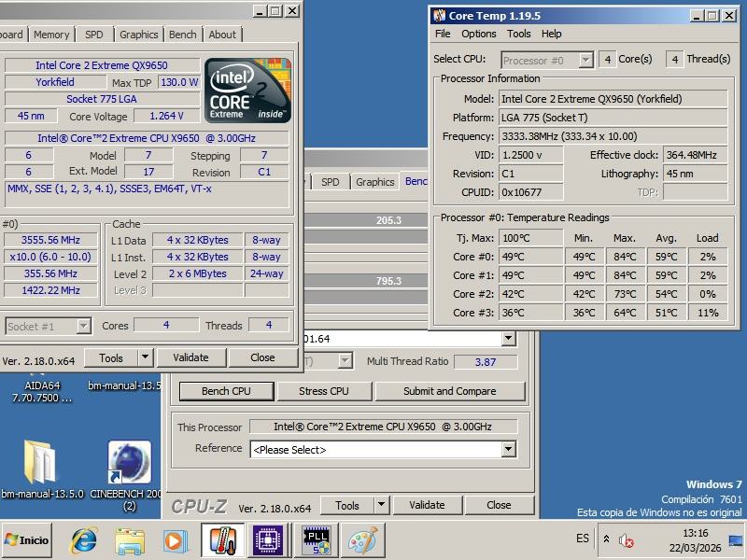
Task: Open the PLL tool taskbar icon
Action: click(x=317, y=540)
